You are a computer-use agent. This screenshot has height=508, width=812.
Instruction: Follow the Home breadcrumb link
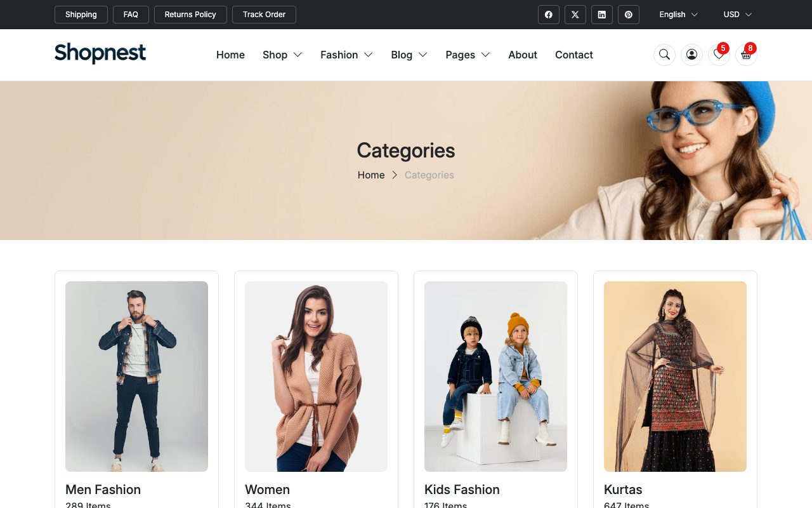371,175
